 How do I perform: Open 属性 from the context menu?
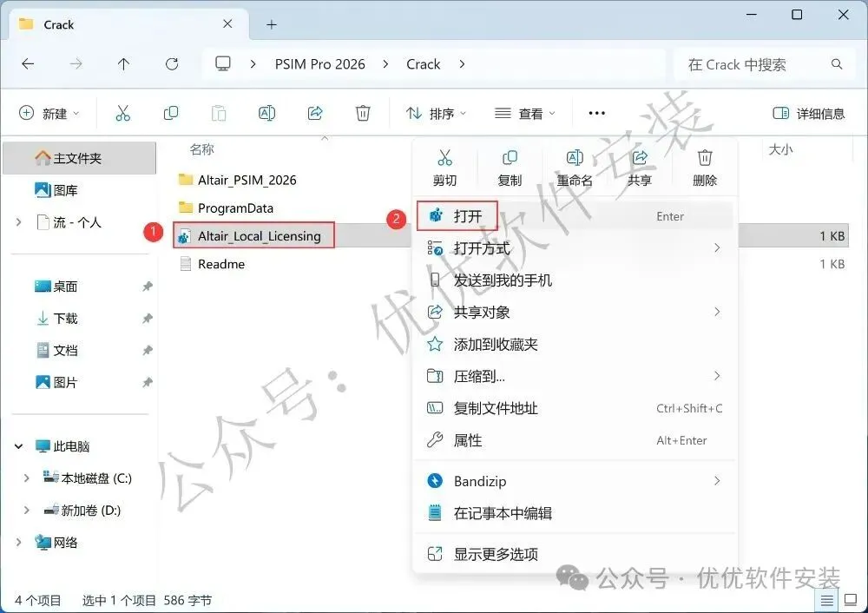coord(575,441)
